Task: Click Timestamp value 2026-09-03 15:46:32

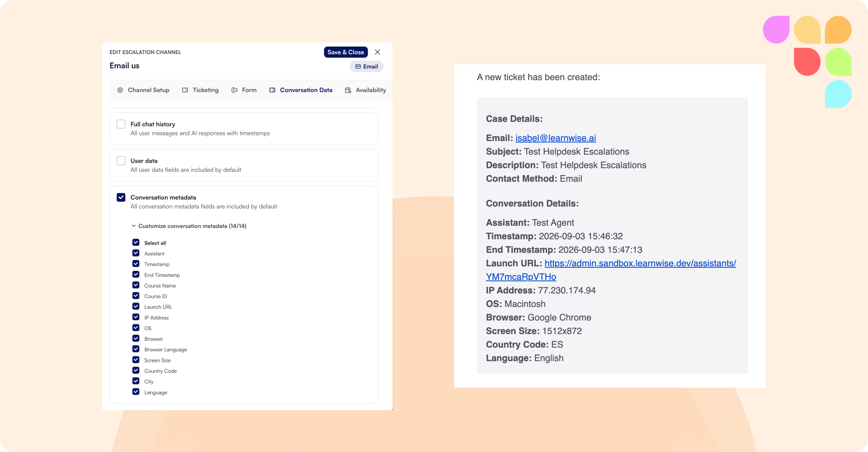Action: (x=581, y=236)
